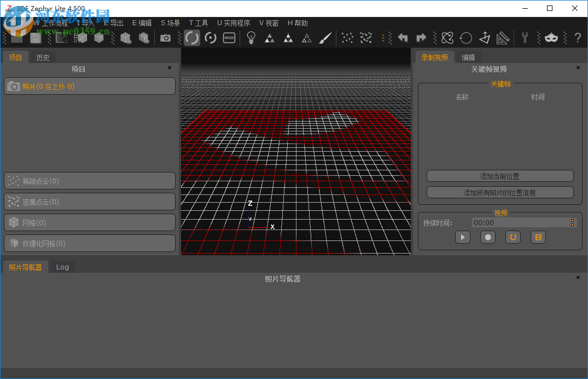Select the paintbrush tool in toolbar
The height and width of the screenshot is (379, 588).
pyautogui.click(x=325, y=38)
